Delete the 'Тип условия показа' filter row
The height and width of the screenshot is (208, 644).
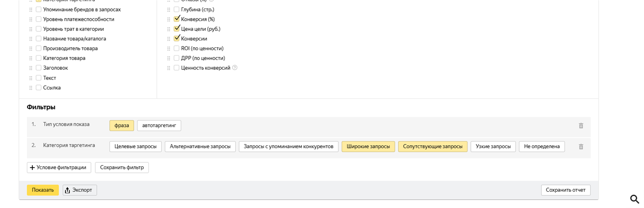tap(581, 126)
